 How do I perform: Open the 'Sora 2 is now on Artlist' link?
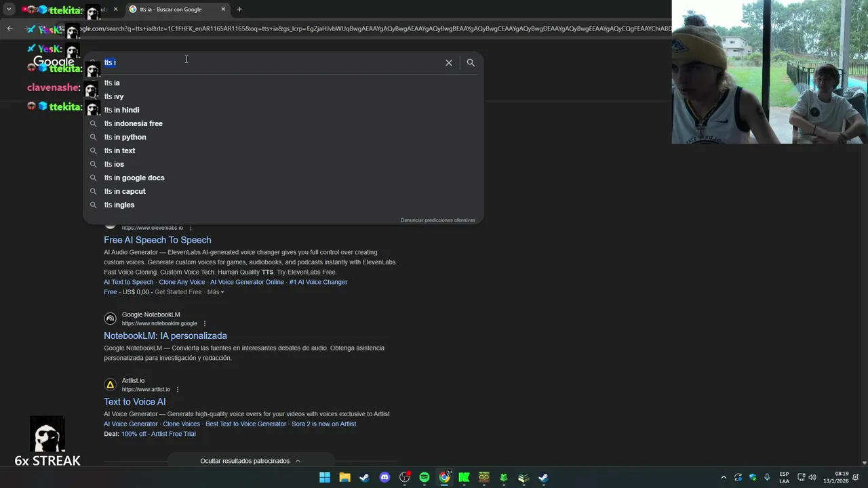coord(323,424)
